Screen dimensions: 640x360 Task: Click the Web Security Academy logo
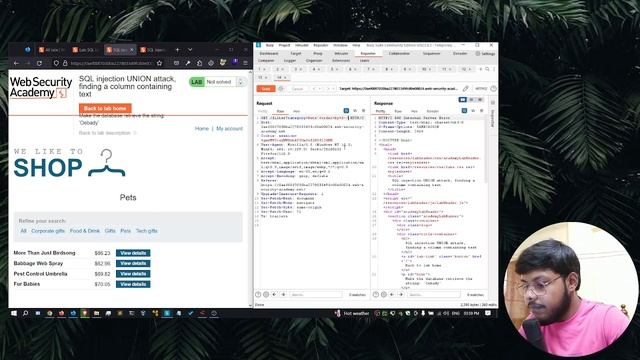pyautogui.click(x=40, y=87)
